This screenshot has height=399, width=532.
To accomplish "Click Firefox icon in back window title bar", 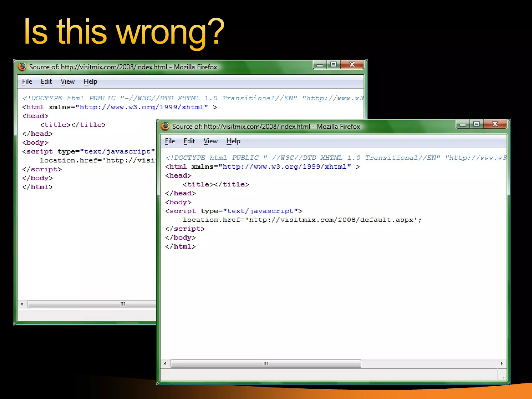I will (x=22, y=67).
